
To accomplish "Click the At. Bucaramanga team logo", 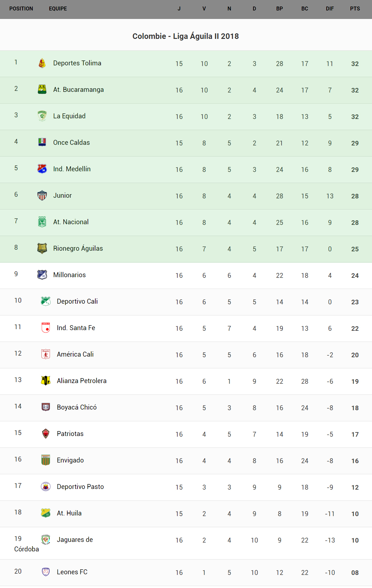I will click(x=42, y=89).
